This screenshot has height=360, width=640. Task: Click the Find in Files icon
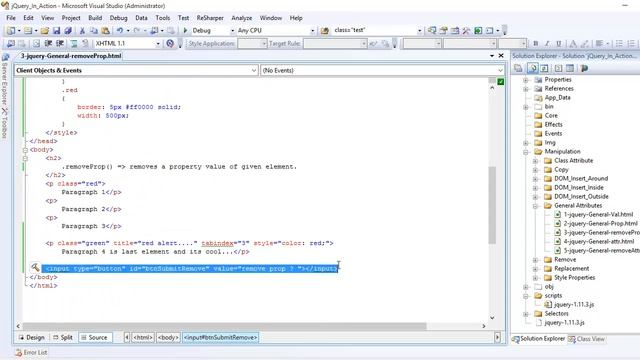(x=325, y=31)
